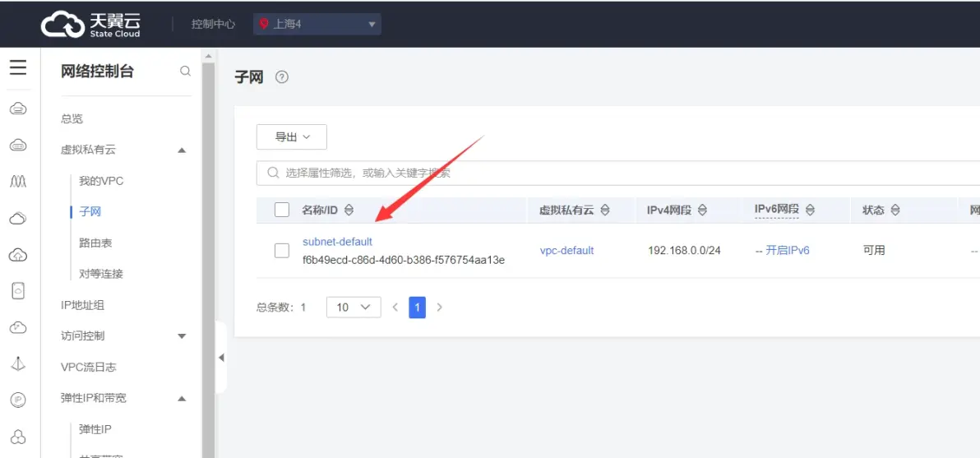
Task: Select page 1 in pagination
Action: click(418, 308)
